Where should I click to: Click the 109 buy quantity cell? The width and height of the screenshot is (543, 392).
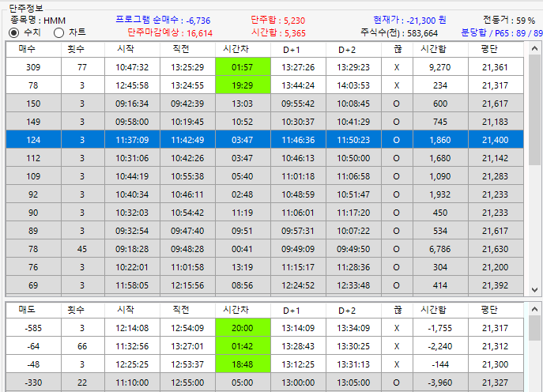(x=33, y=176)
